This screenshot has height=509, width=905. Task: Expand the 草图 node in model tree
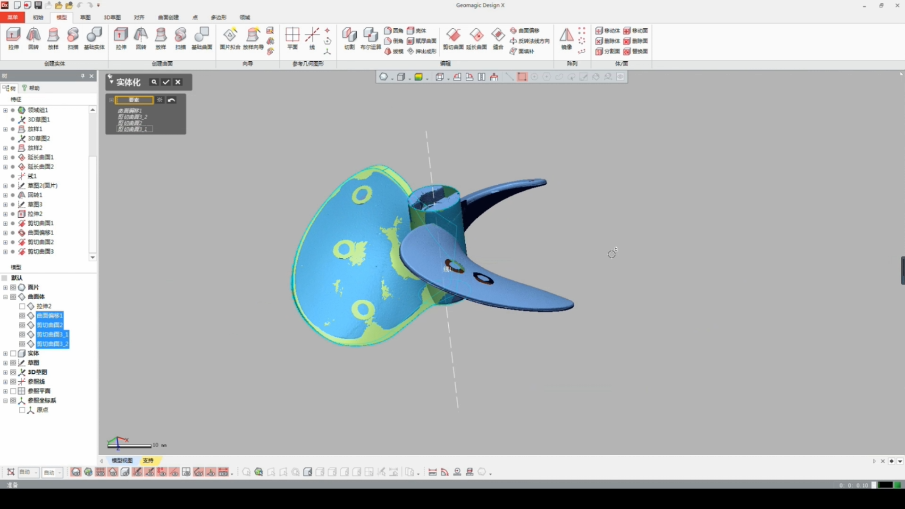[x=5, y=363]
